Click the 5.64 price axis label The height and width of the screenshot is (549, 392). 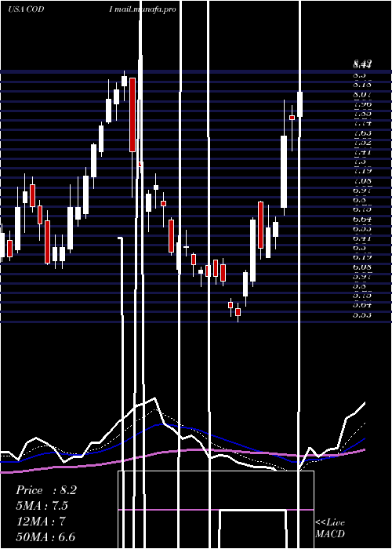362,305
